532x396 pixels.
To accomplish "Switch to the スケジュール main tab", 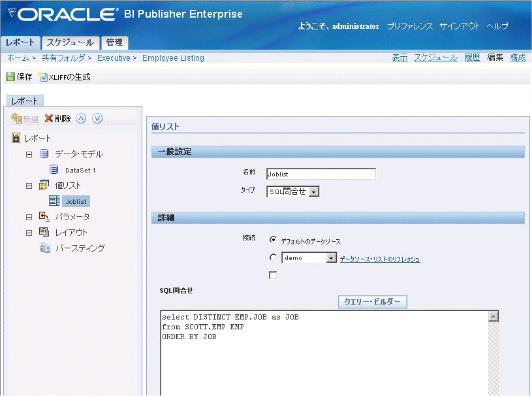I will point(70,42).
